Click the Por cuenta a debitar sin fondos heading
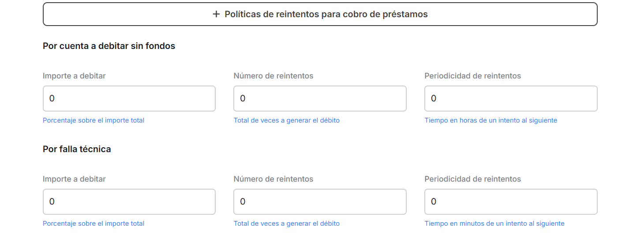This screenshot has height=235, width=644. 109,46
